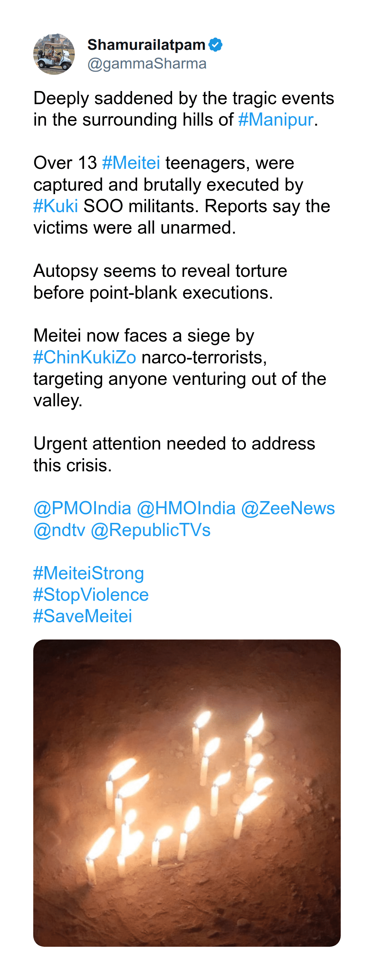Open the #Kuki hashtag
The width and height of the screenshot is (374, 980).
point(56,206)
